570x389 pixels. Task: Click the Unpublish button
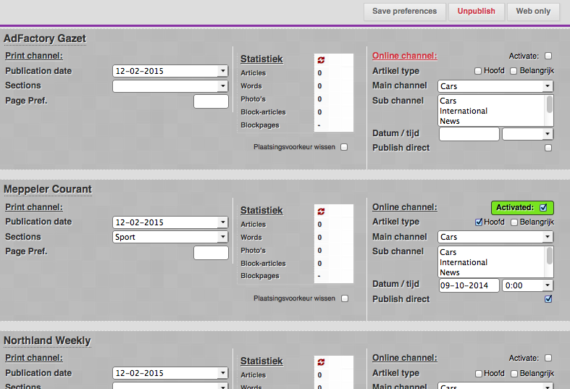tap(476, 11)
